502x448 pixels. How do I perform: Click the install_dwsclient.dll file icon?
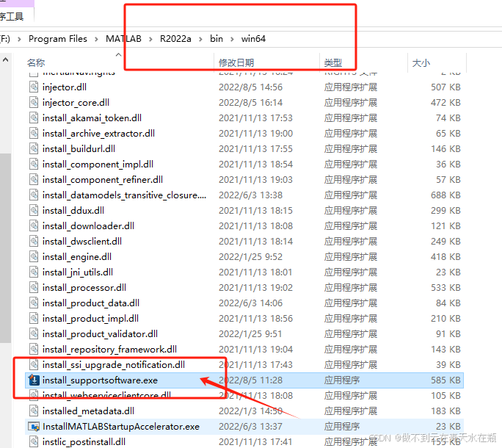pyautogui.click(x=34, y=241)
